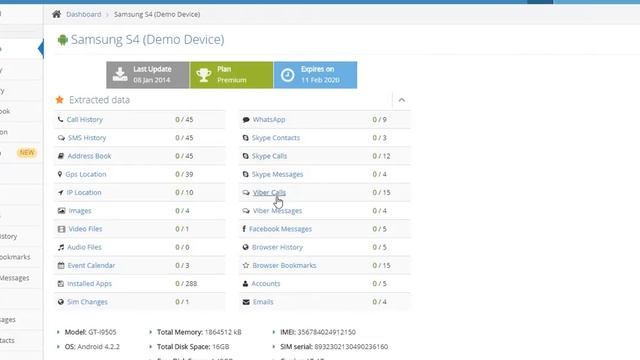Open Skype Messages link

point(277,174)
